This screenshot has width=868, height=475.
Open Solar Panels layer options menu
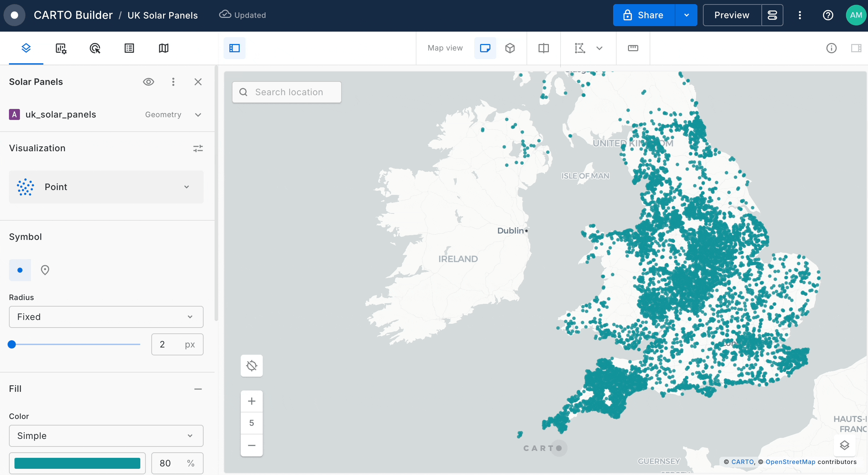[173, 82]
